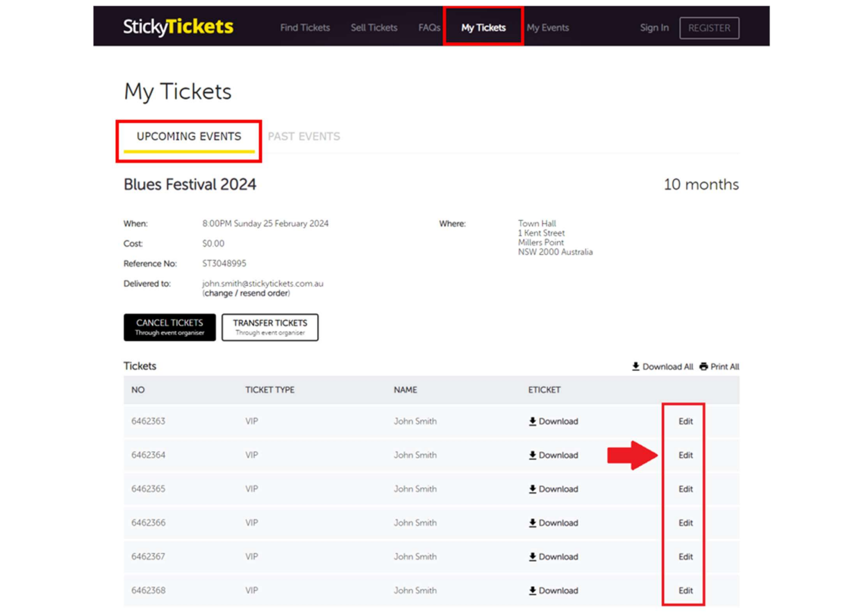Edit ticket 6462364
Screen dimensions: 857x616
(x=685, y=456)
